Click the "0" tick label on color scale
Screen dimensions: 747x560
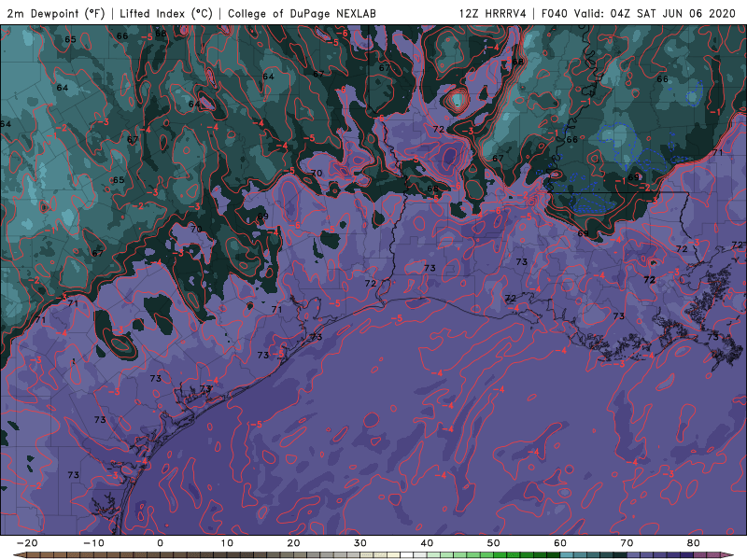tap(160, 543)
